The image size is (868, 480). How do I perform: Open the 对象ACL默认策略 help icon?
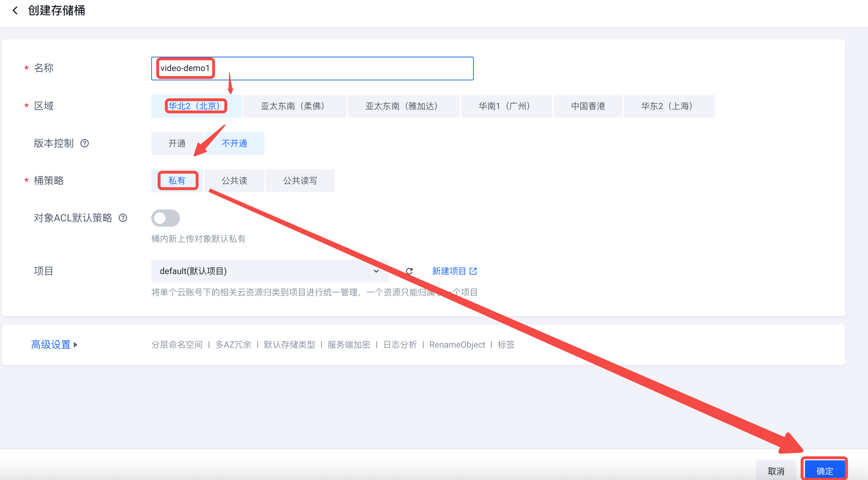point(123,218)
